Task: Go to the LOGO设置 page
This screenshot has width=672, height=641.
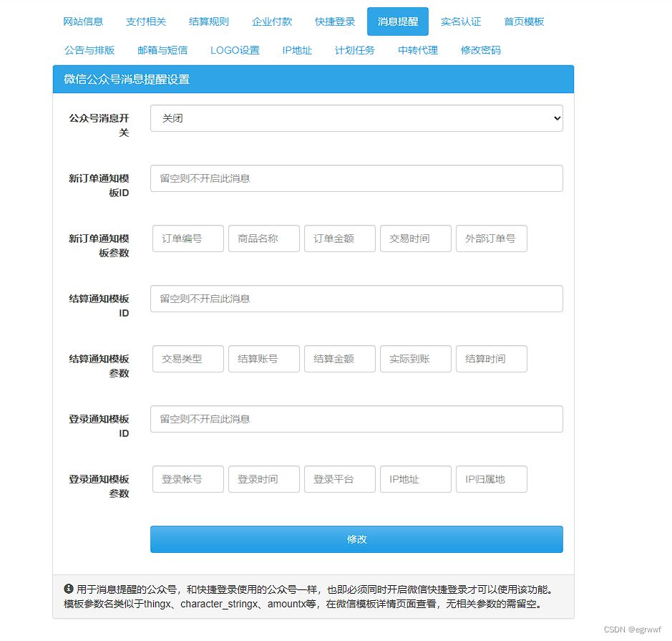Action: pos(235,50)
